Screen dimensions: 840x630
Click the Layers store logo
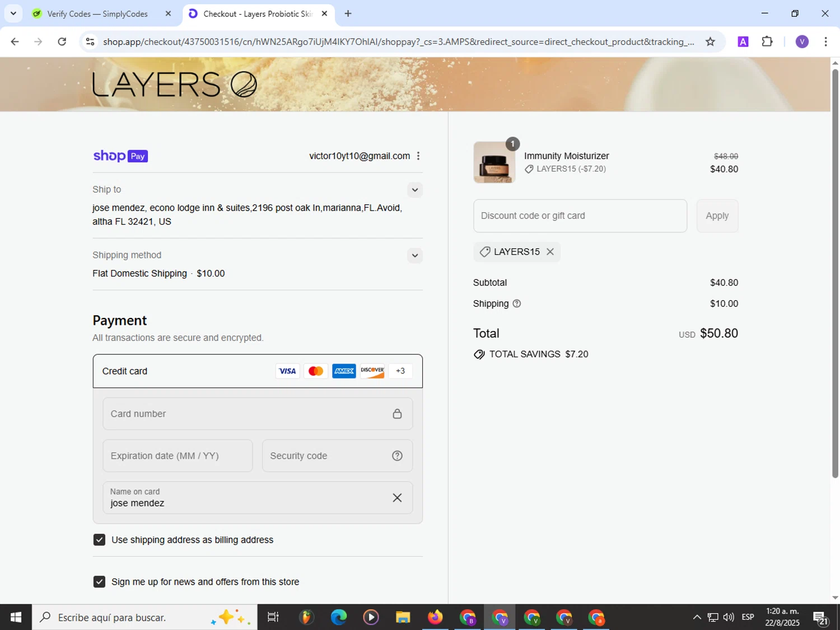click(x=175, y=85)
